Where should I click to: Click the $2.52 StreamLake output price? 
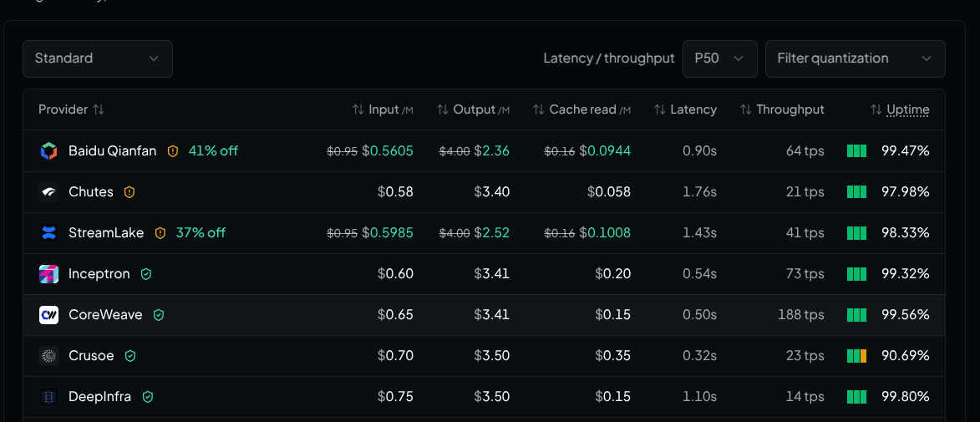point(492,233)
